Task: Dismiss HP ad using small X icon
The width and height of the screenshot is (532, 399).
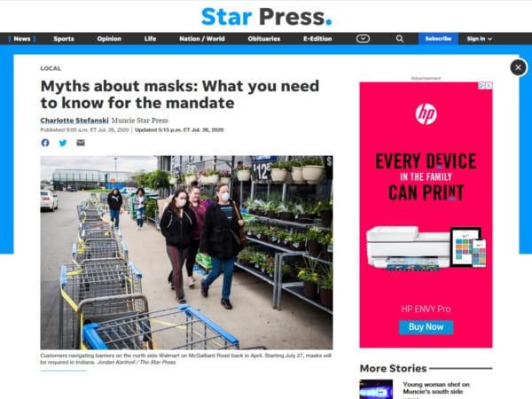Action: click(489, 86)
